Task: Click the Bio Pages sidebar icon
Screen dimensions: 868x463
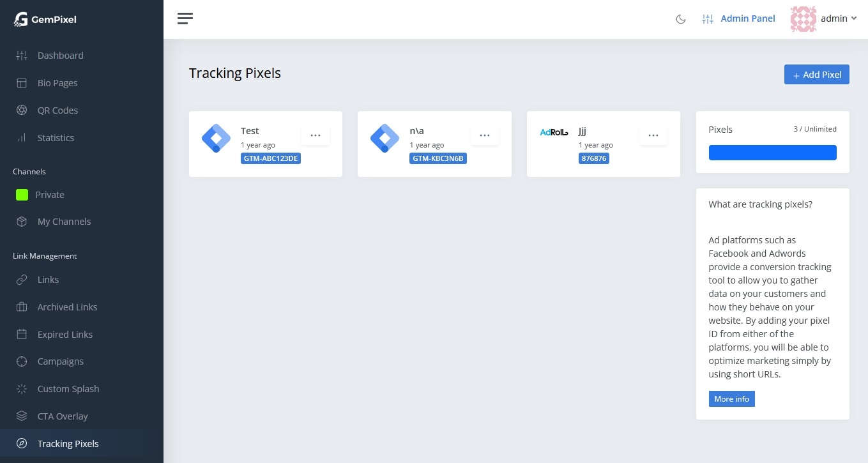Action: point(22,82)
